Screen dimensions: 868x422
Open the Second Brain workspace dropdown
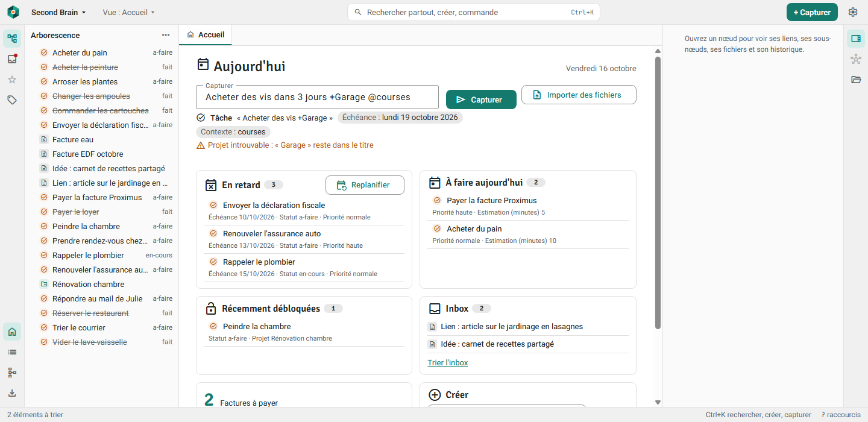coord(58,12)
